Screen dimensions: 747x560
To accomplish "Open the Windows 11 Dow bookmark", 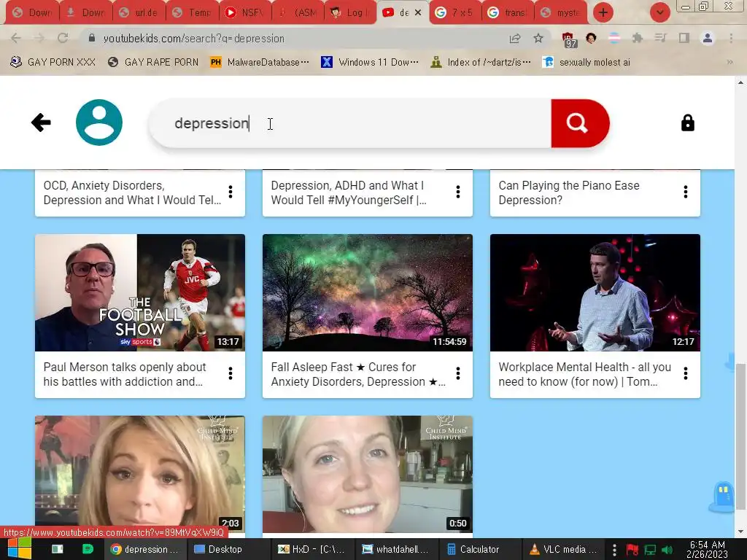I will [x=370, y=63].
